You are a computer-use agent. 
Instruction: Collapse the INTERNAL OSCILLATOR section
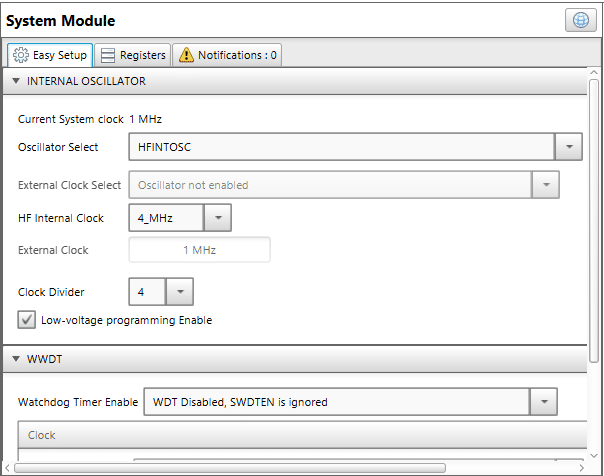coord(17,81)
